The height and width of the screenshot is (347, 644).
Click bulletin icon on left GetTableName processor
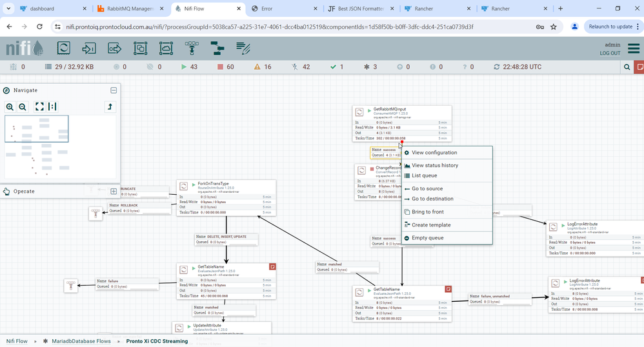point(272,267)
